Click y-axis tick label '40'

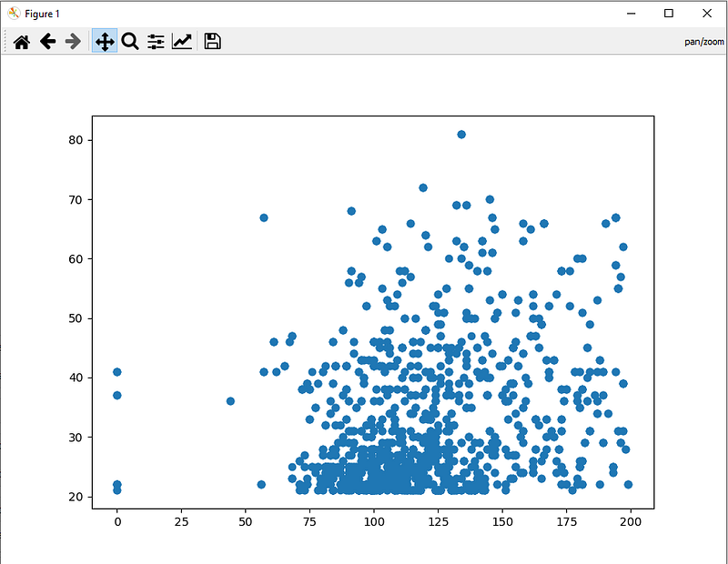pos(76,378)
